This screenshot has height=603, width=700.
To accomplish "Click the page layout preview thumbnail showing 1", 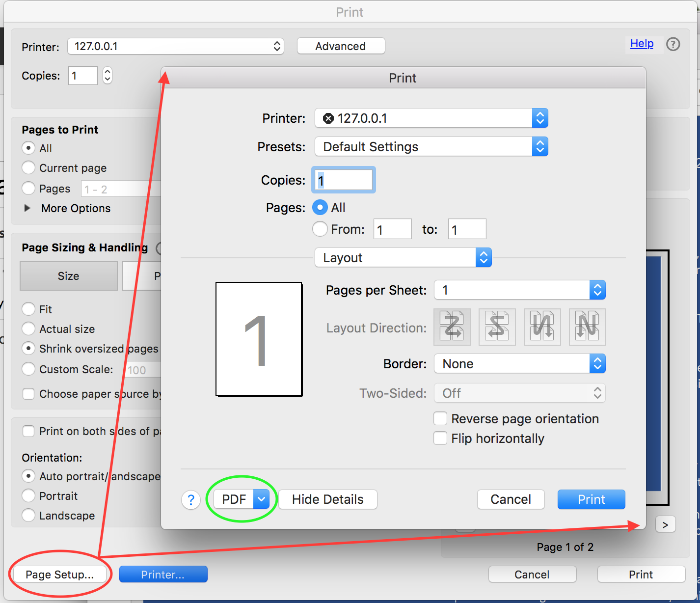I will (x=259, y=339).
